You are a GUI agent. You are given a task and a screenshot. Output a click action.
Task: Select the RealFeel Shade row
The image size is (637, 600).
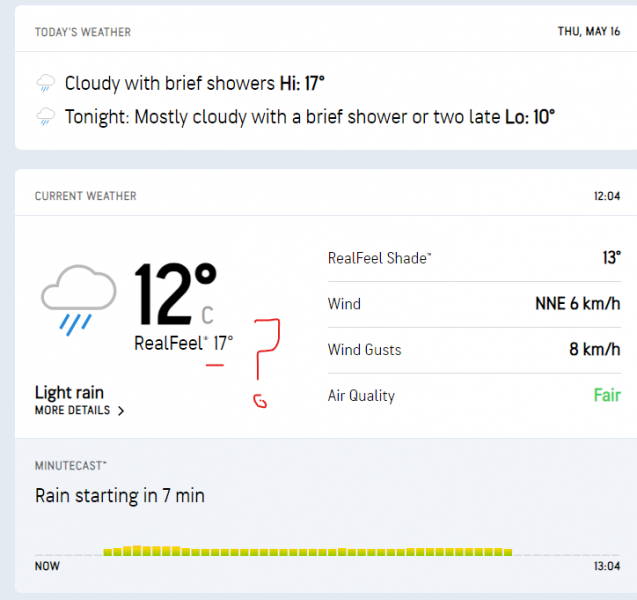click(473, 258)
